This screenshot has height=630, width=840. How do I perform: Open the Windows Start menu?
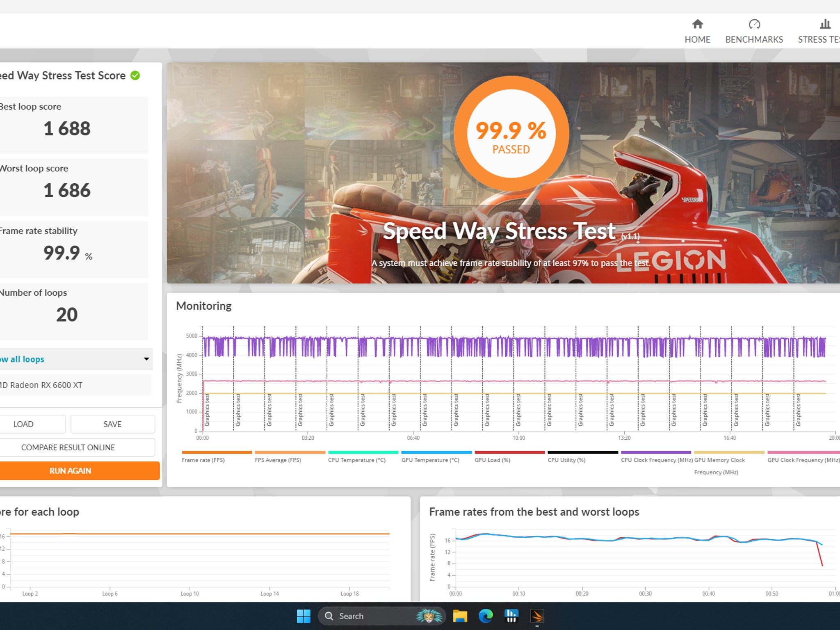tap(304, 616)
